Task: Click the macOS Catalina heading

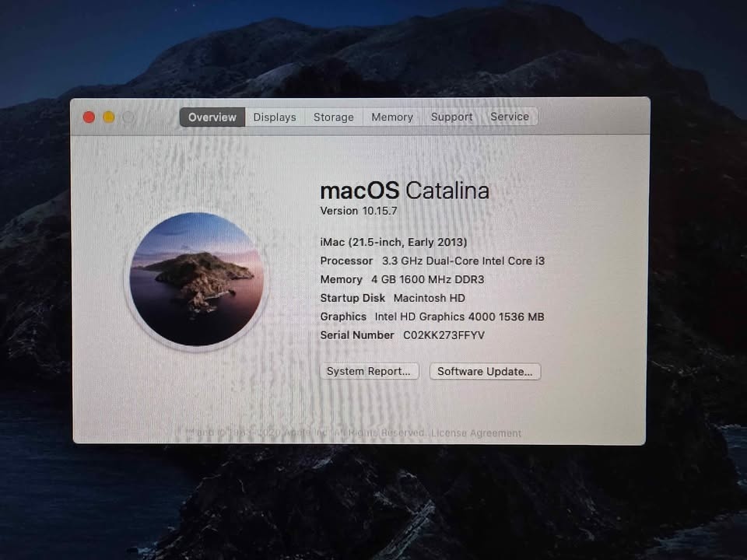Action: [x=405, y=191]
